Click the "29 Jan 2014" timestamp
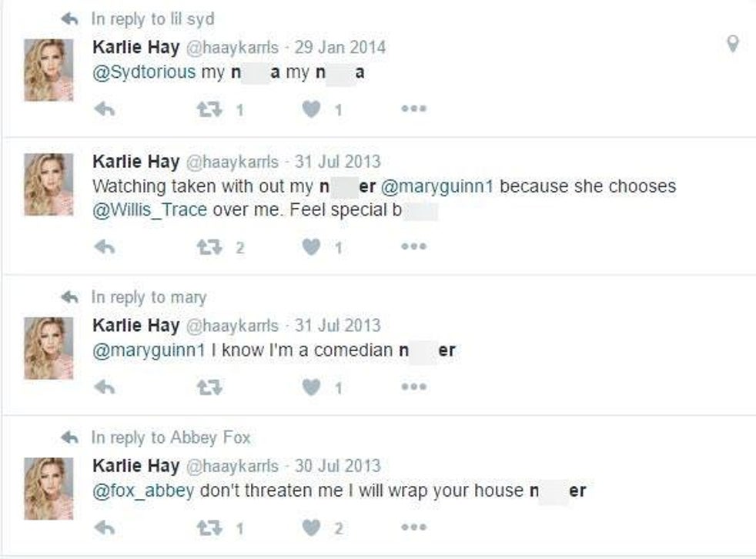 pyautogui.click(x=340, y=47)
